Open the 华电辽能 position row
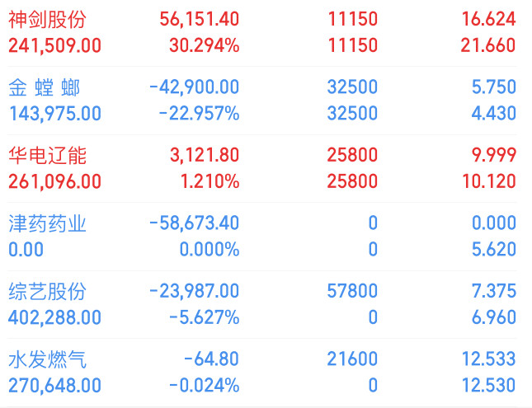The height and width of the screenshot is (408, 532). (47, 156)
